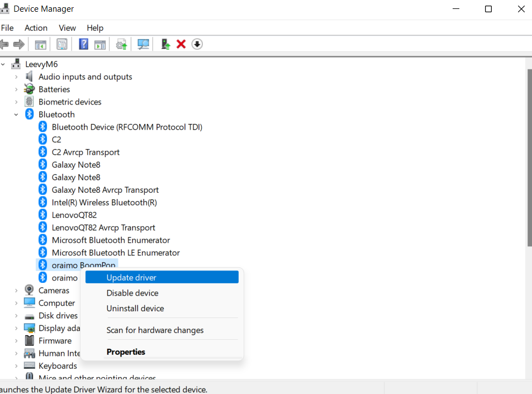
Task: Select LenovoQT82 Avrcp Transport
Action: [103, 227]
